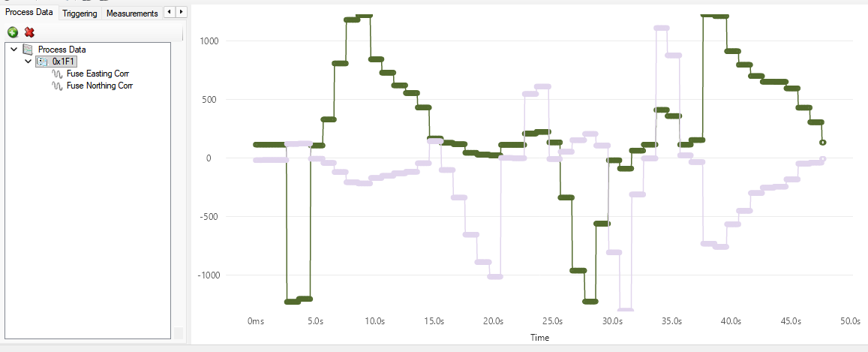Image resolution: width=868 pixels, height=352 pixels.
Task: Click the lavender trace's final end-point marker
Action: (823, 159)
